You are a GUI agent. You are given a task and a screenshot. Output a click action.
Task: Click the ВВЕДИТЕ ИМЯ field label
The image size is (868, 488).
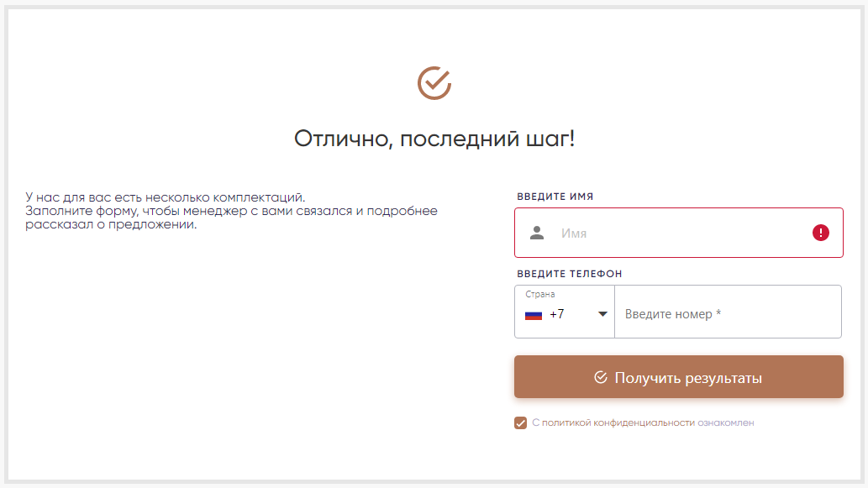555,197
